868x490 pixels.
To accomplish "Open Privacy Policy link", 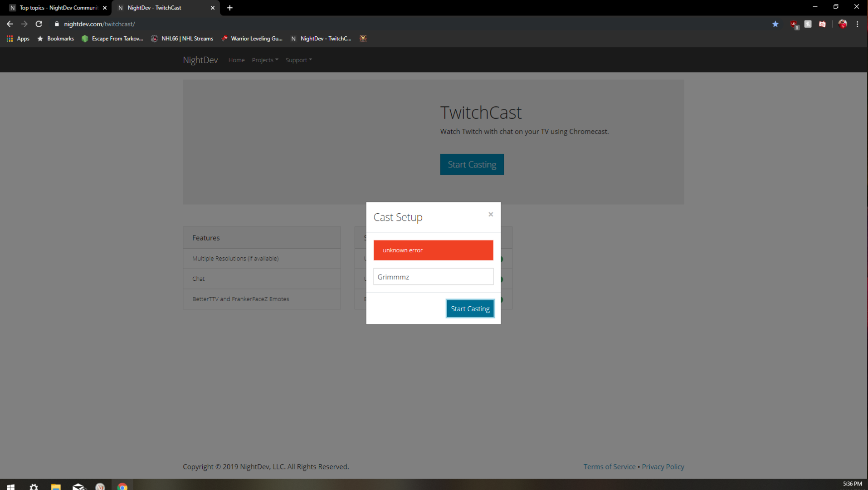I will [x=663, y=466].
